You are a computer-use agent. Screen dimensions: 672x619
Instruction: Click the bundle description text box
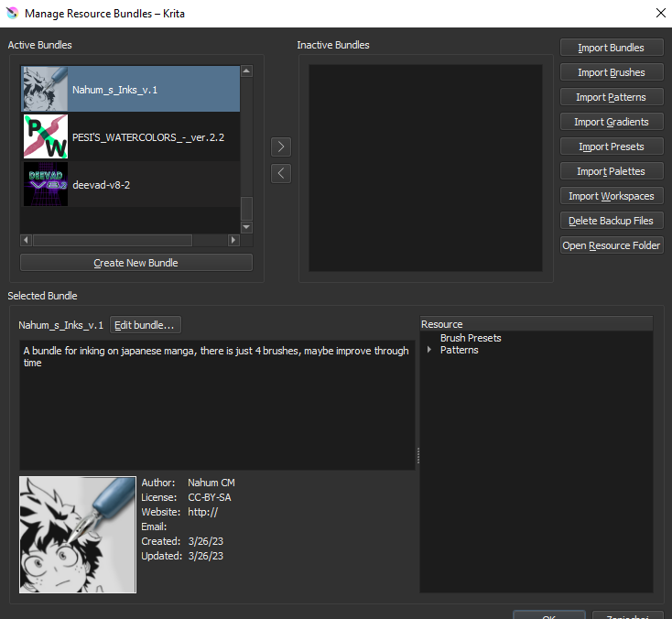(217, 405)
